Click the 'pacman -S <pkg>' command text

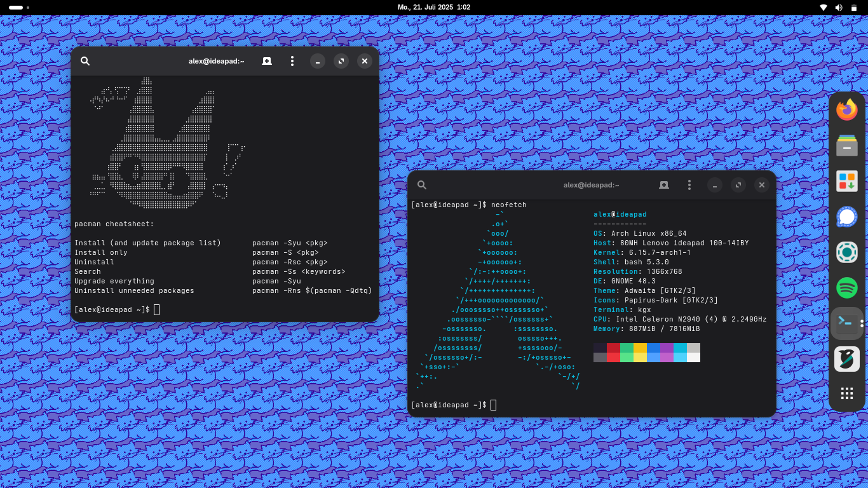285,252
